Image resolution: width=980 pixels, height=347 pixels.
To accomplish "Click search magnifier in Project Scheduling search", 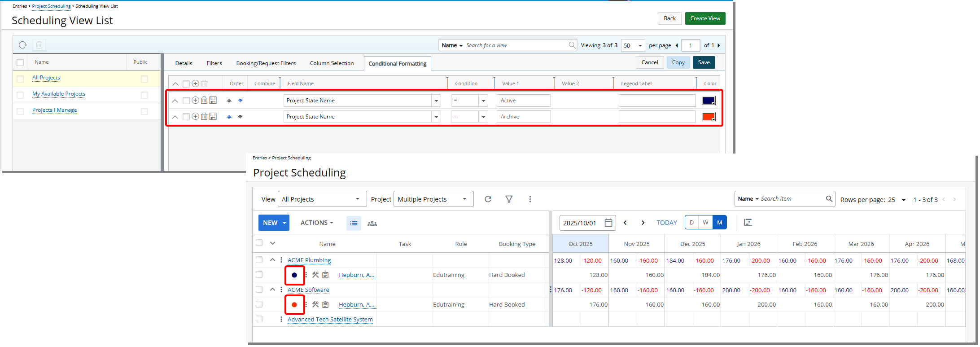I will pyautogui.click(x=829, y=198).
